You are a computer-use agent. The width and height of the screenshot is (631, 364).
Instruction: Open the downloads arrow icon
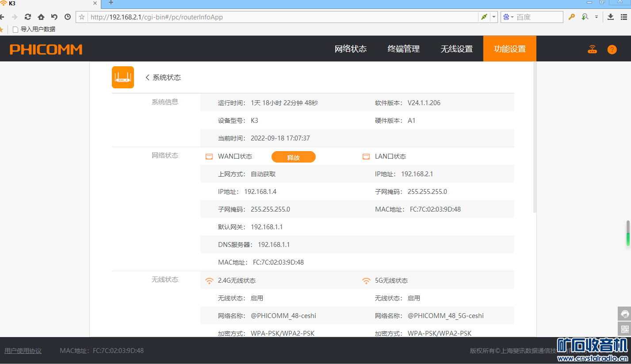[611, 17]
